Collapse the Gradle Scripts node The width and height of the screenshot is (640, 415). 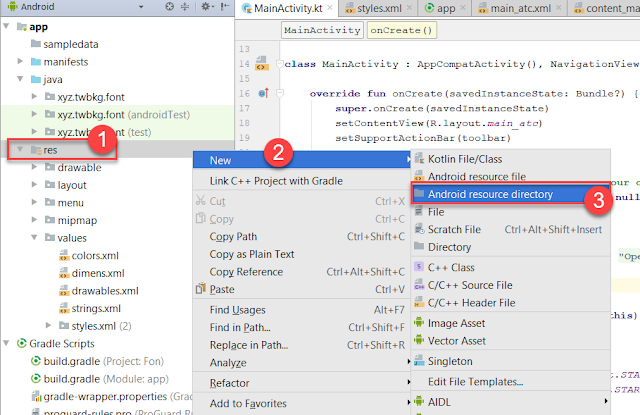click(x=7, y=343)
